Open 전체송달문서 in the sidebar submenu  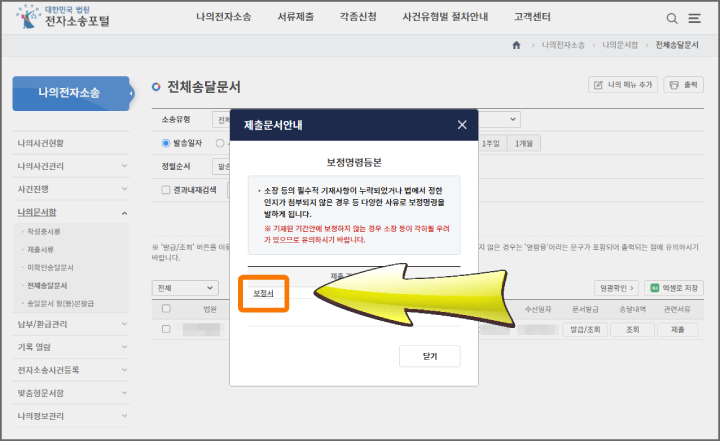47,286
